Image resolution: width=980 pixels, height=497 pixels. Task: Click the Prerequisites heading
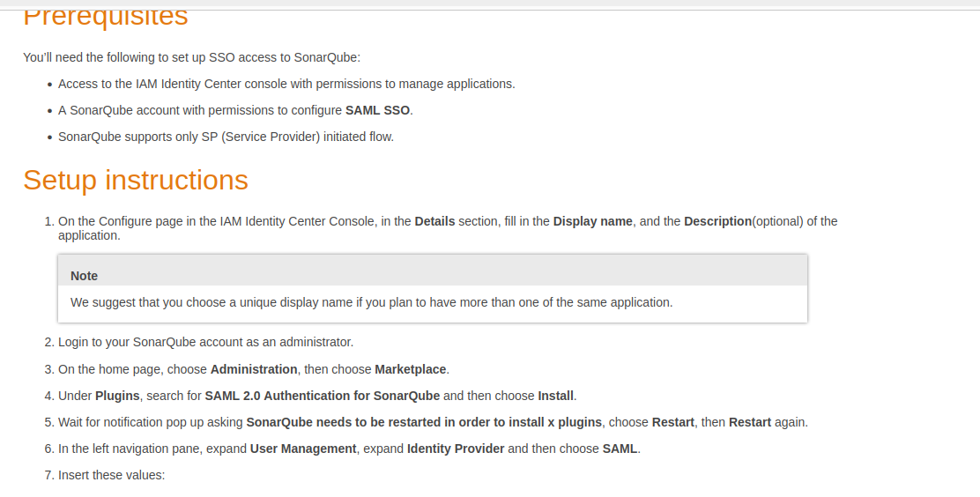click(105, 17)
